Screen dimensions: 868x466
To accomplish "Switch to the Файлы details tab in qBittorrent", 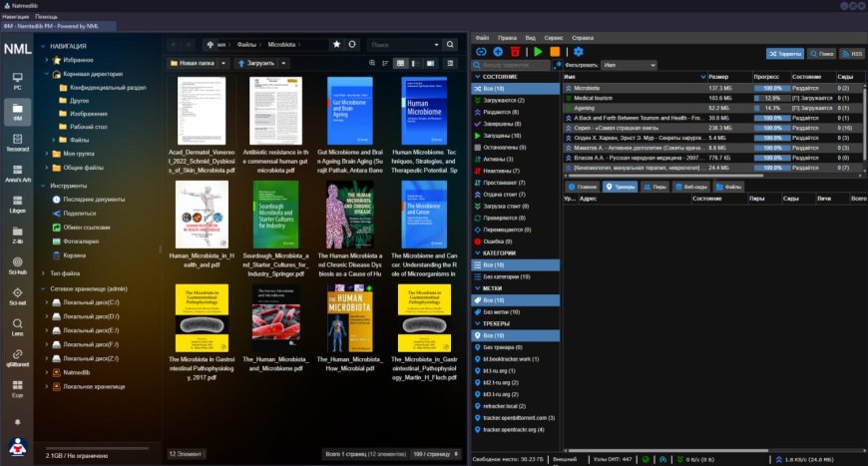I will (728, 187).
